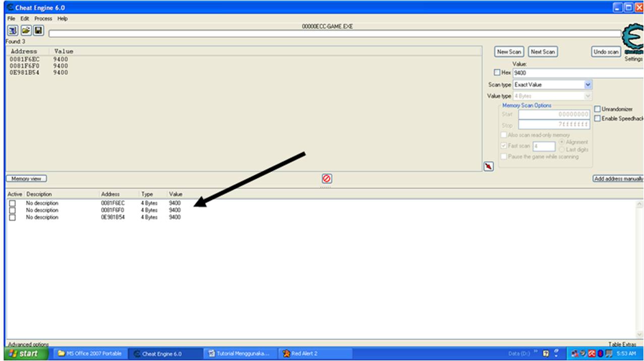Viewport: 644px width, 361px height.
Task: Open the Value type dropdown
Action: coord(588,96)
